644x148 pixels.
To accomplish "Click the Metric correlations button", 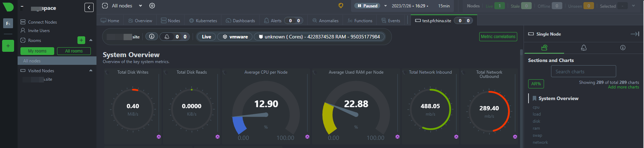I will tap(498, 37).
